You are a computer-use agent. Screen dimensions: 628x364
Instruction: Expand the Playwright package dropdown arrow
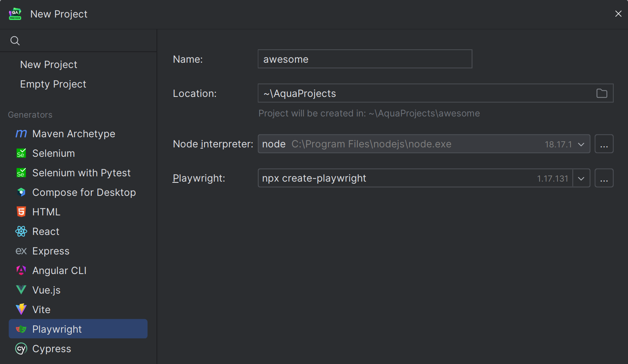coord(582,178)
